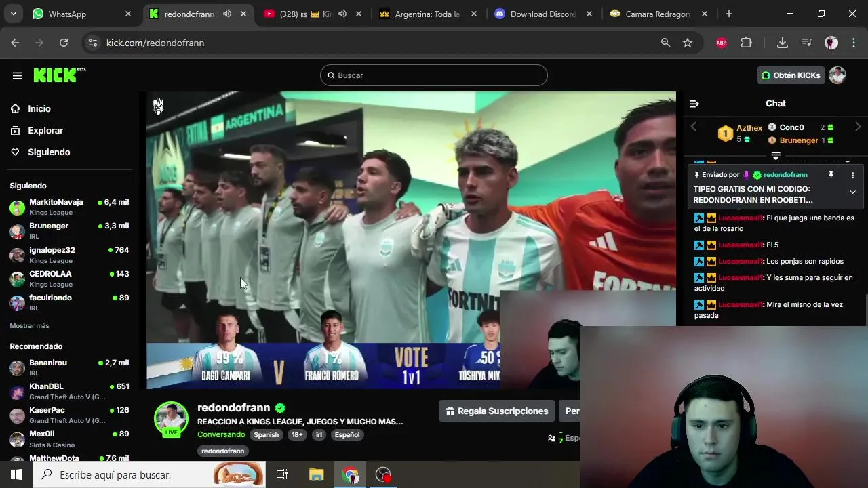Click the Obtén KICKs button
This screenshot has height=488, width=868.
[791, 75]
